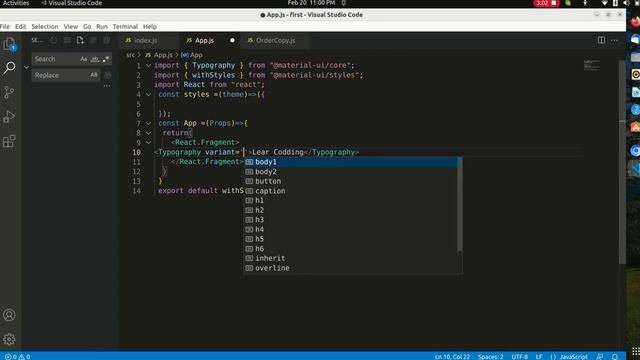Open the Source Control view
The image size is (640, 360).
(9, 92)
